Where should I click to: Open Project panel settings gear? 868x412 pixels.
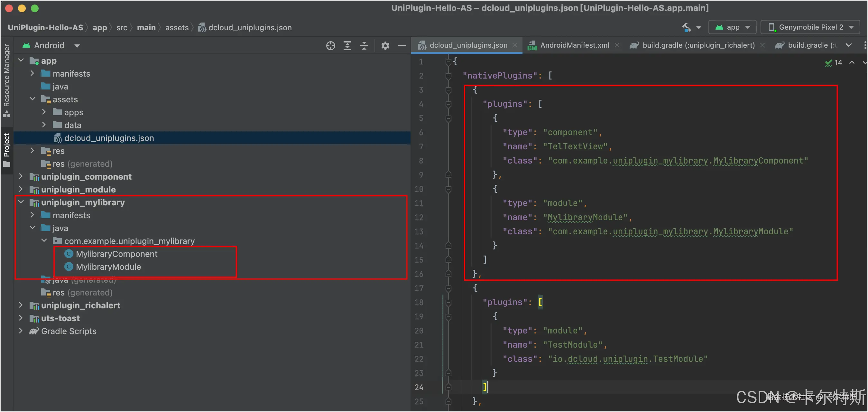coord(385,45)
